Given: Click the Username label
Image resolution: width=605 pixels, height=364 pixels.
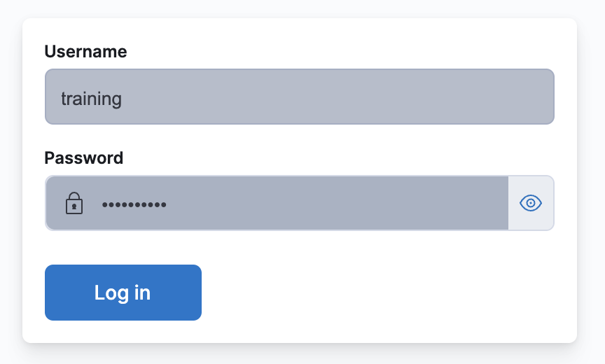Looking at the screenshot, I should (85, 51).
